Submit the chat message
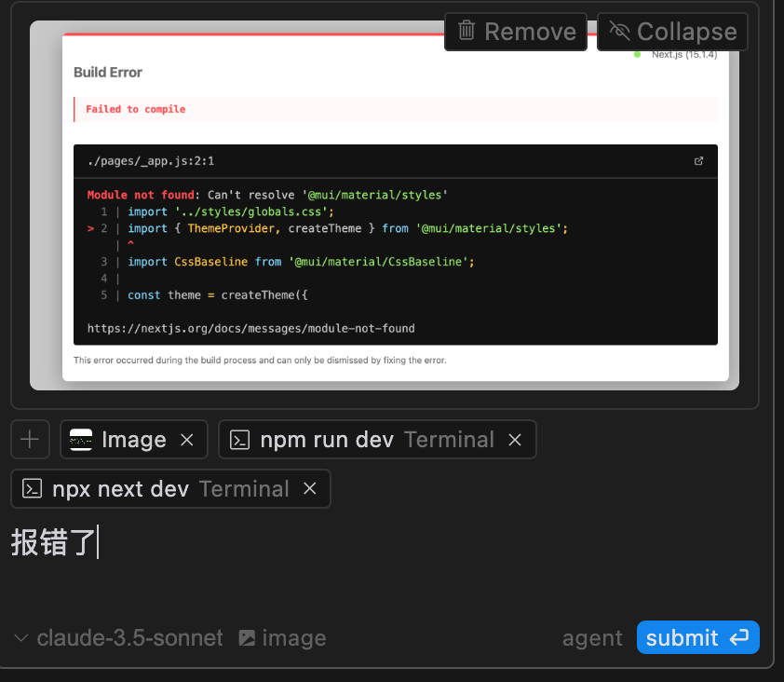This screenshot has width=784, height=682. pos(698,637)
